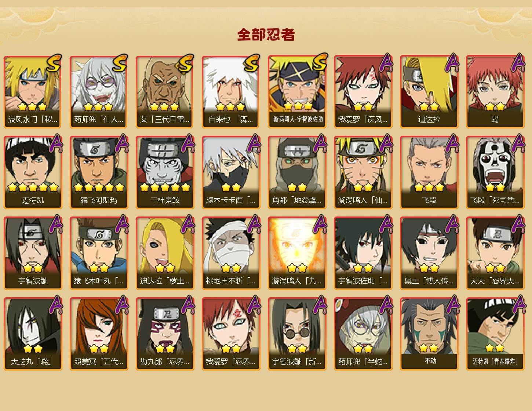This screenshot has height=411, width=532.
Task: Open the 自来也 S-rank ninja card
Action: point(231,92)
